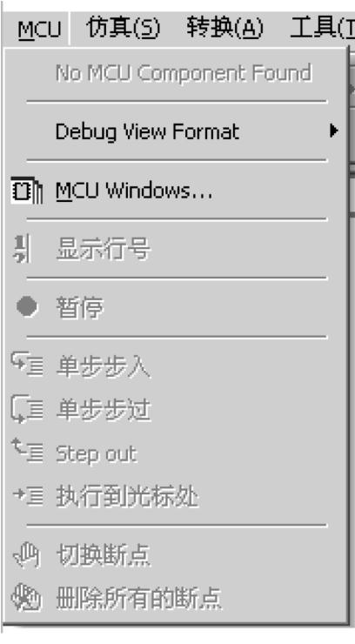The height and width of the screenshot is (644, 355).
Task: Click the step-over icon beside 单步步过
Action: (27, 410)
